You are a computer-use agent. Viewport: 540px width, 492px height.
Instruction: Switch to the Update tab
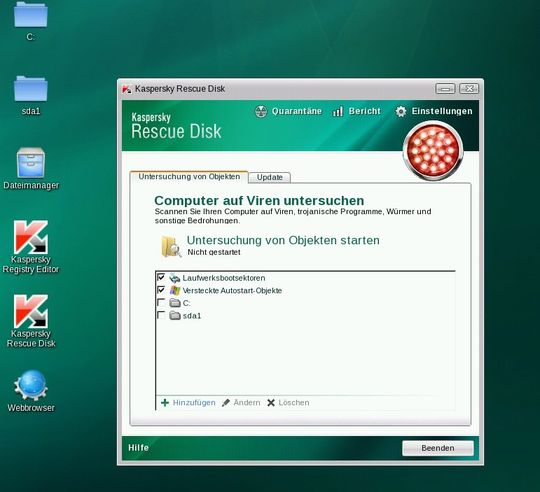tap(270, 177)
